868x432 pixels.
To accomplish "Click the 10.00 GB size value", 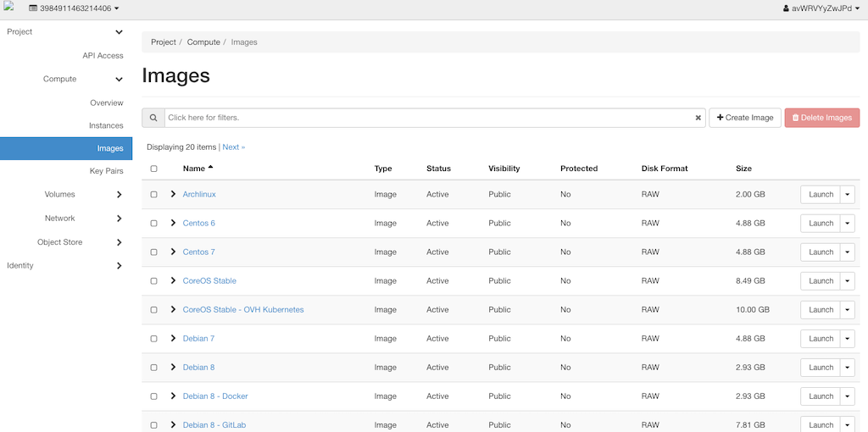I will [753, 310].
